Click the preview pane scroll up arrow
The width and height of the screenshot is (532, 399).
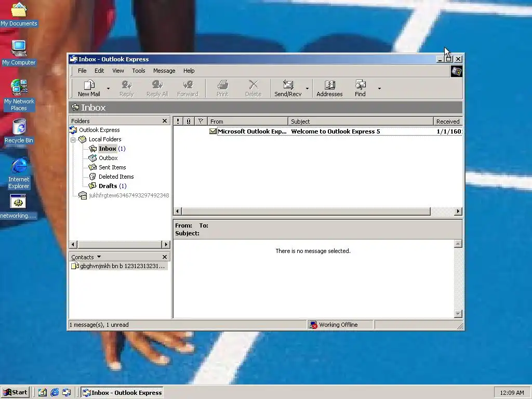click(458, 244)
